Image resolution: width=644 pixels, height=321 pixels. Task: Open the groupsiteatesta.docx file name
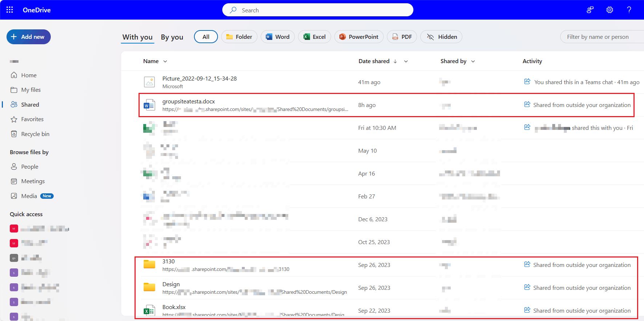pyautogui.click(x=189, y=102)
